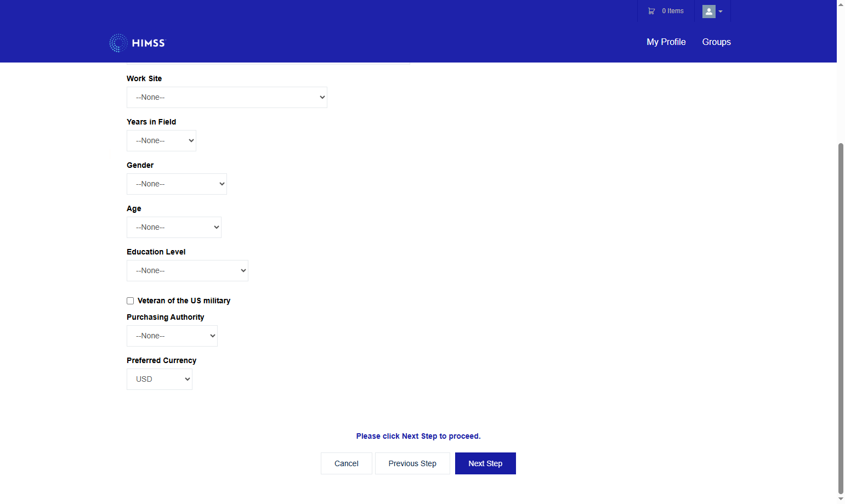Open the Groups menu item
Screen dimensions: 845x504
point(716,42)
